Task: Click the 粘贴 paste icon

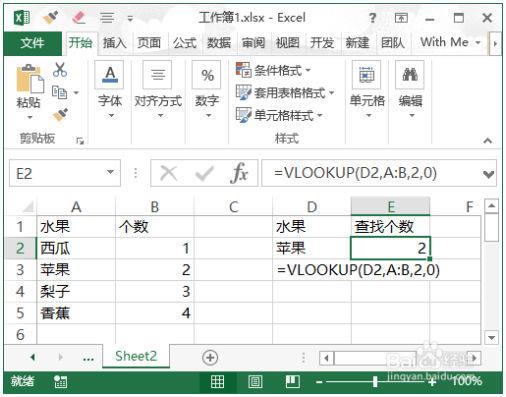Action: [x=29, y=79]
